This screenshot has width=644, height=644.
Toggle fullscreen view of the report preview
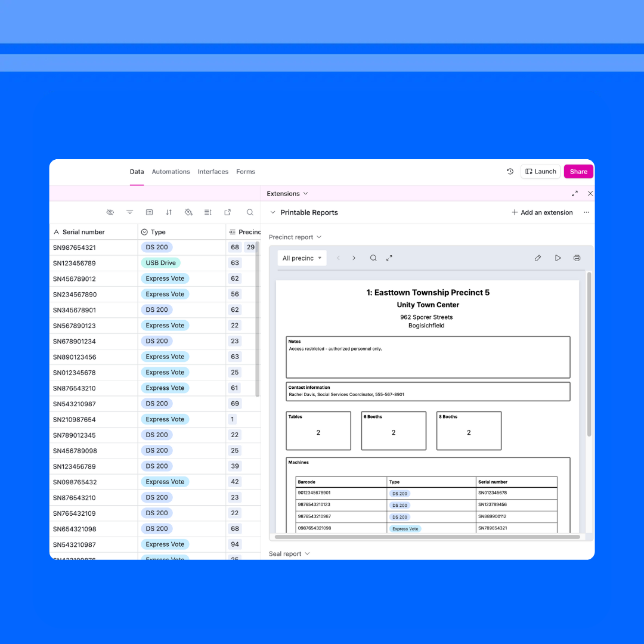(389, 258)
